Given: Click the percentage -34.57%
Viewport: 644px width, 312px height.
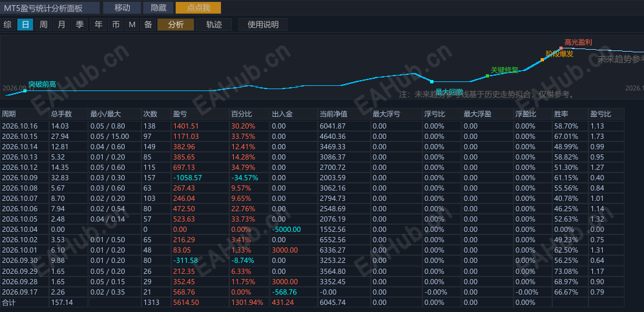Looking at the screenshot, I should click(244, 178).
